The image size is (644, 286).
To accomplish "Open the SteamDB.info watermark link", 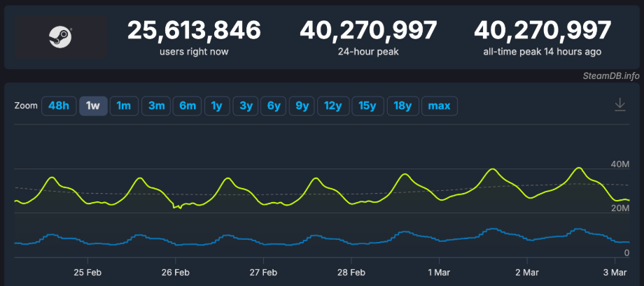I will [611, 76].
